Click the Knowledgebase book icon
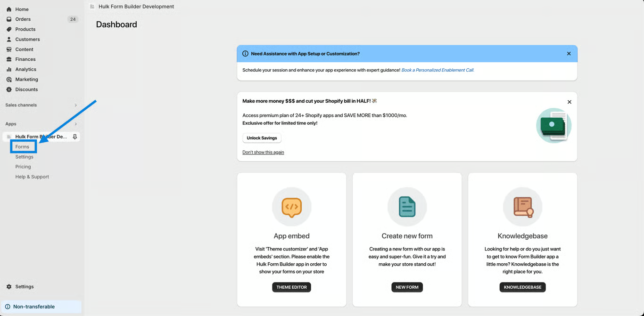The image size is (644, 316). click(522, 207)
